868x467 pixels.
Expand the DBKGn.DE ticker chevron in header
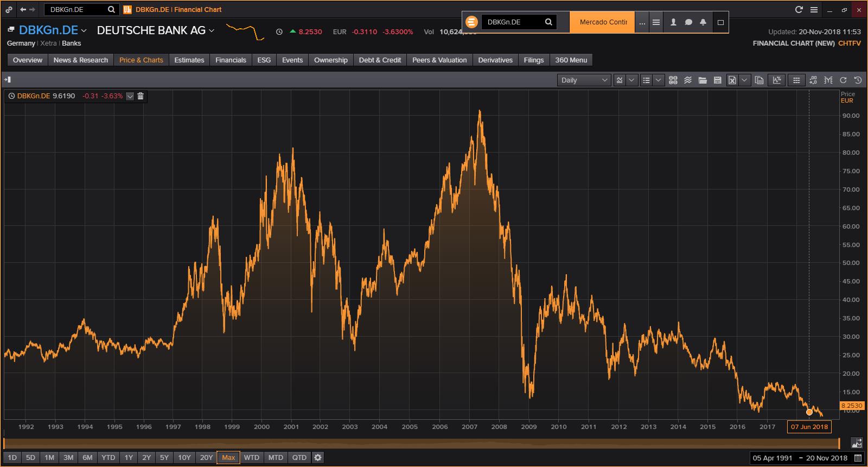pos(84,31)
